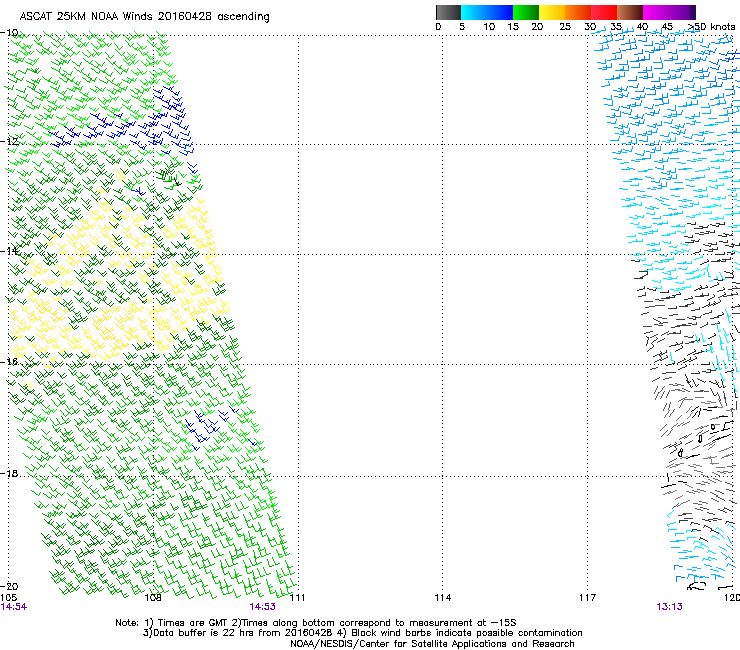This screenshot has width=740, height=650.
Task: Click the red 30-35 knots color segment
Action: pyautogui.click(x=604, y=12)
